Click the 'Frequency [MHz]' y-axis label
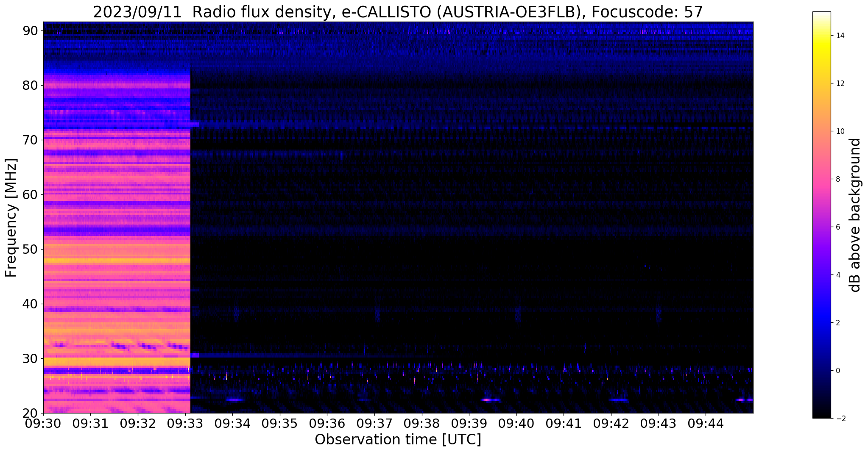Viewport: 868px width, 452px height. pos(11,218)
